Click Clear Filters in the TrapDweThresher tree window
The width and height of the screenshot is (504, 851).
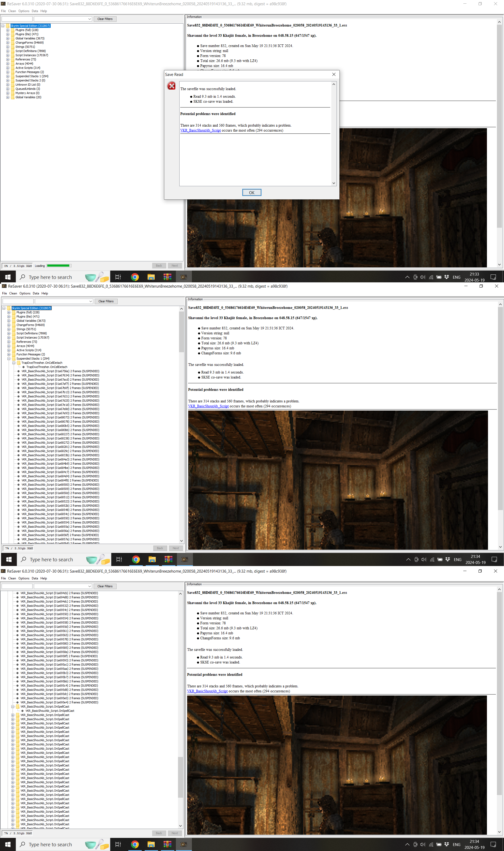[106, 301]
